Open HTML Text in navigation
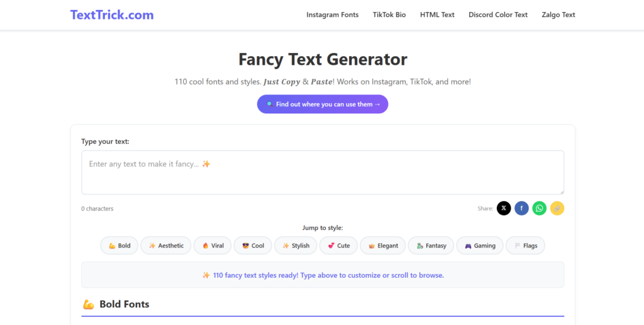Image resolution: width=644 pixels, height=325 pixels. tap(437, 15)
